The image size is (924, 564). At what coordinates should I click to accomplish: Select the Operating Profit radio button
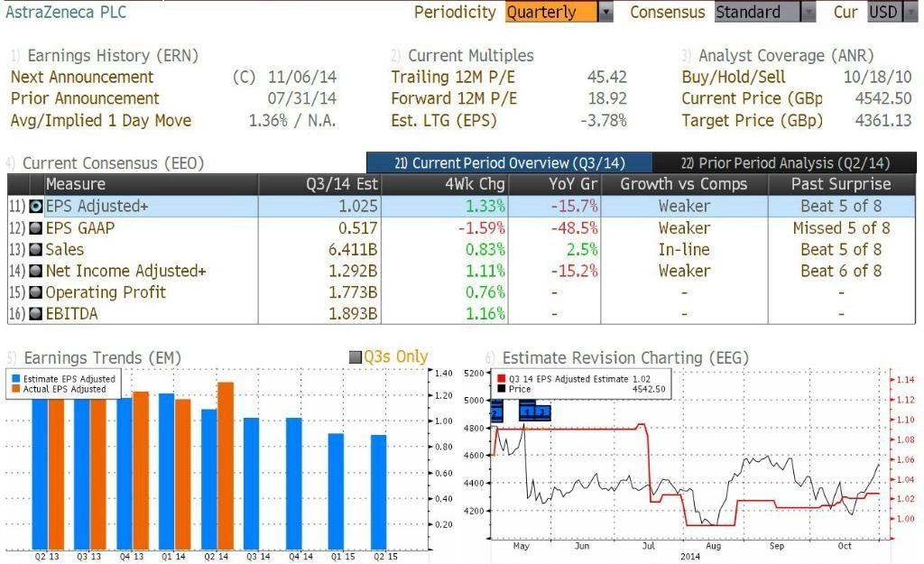click(36, 292)
